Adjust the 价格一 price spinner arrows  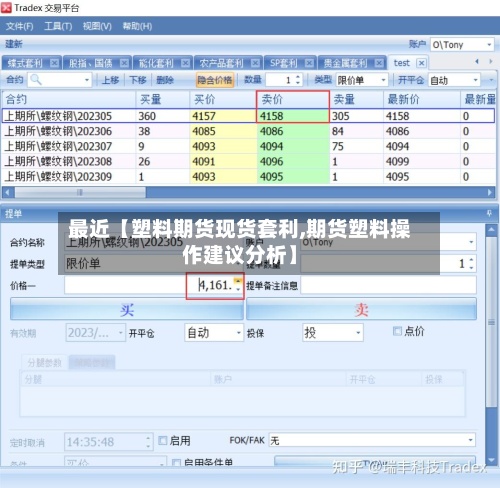tap(238, 285)
